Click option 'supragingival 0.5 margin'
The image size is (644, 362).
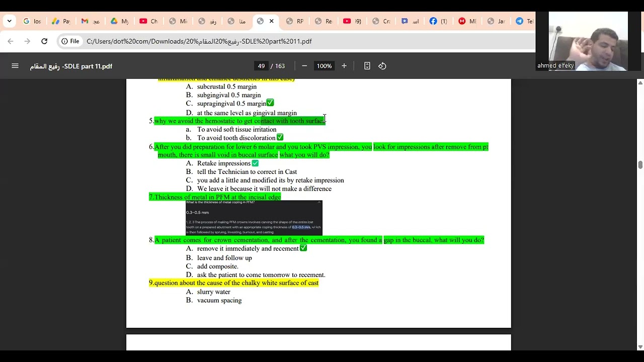click(231, 104)
